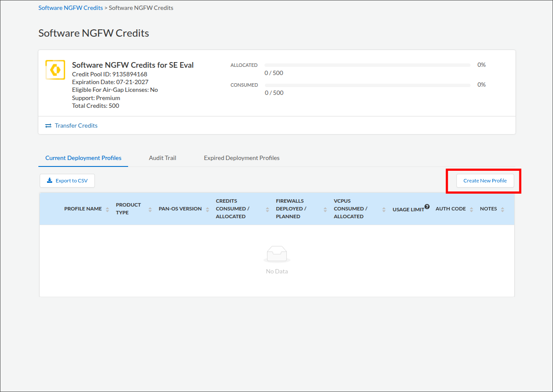The height and width of the screenshot is (392, 553).
Task: Follow the Software NGFW Credits breadcrumb link
Action: (x=71, y=8)
